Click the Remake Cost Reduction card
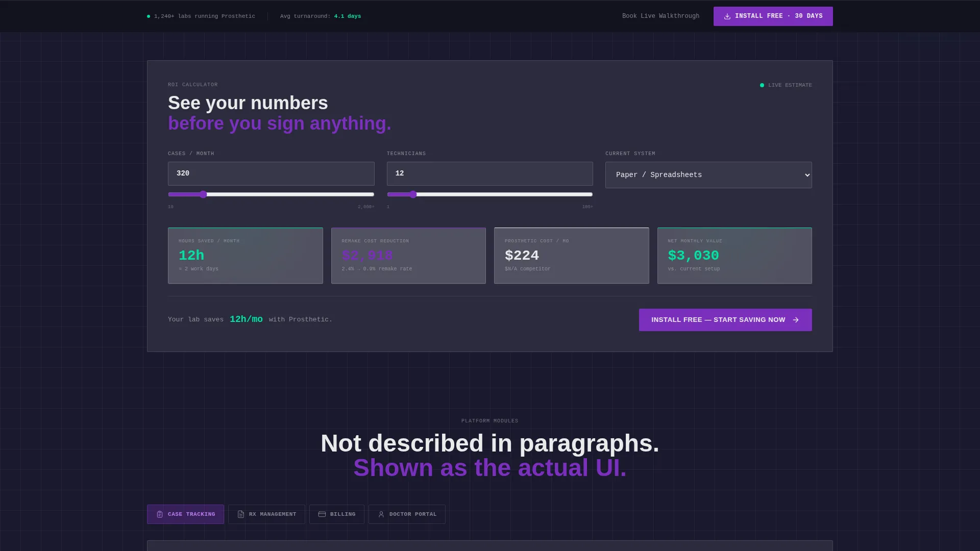Image resolution: width=980 pixels, height=551 pixels. click(408, 256)
